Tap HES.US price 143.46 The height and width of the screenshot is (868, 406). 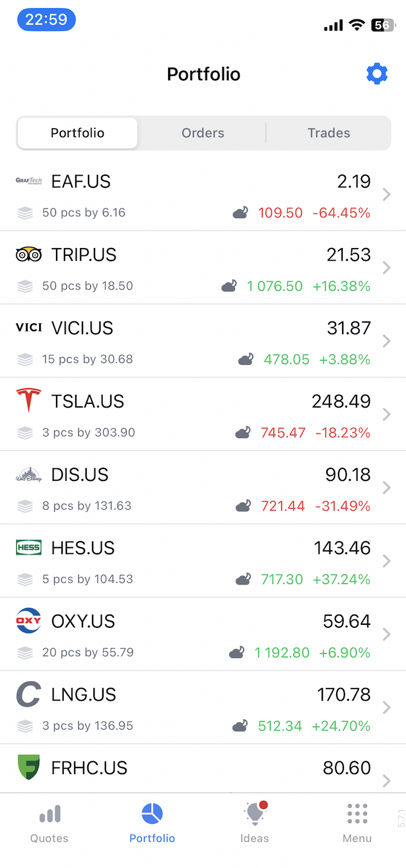click(342, 548)
